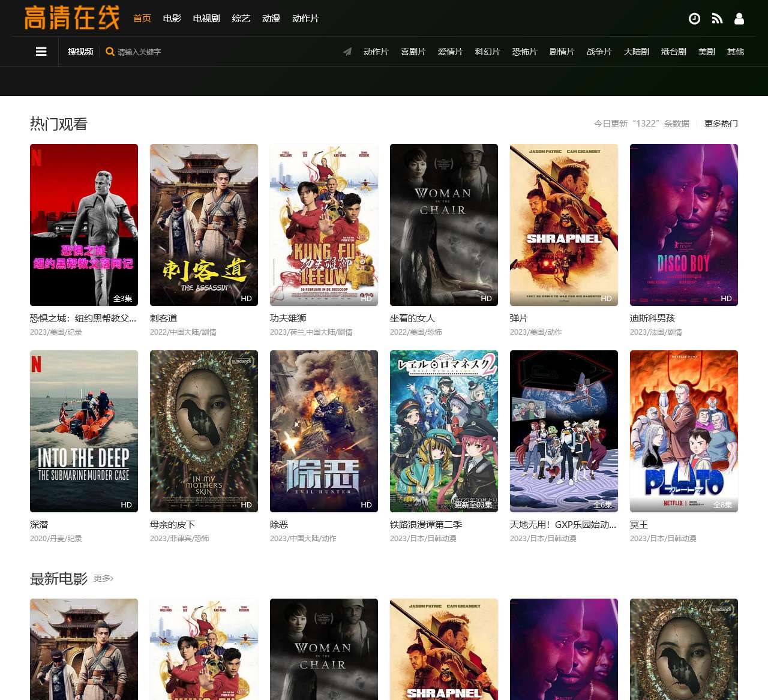Open sundance raven poster under 最新电影
The width and height of the screenshot is (768, 700).
point(684,649)
